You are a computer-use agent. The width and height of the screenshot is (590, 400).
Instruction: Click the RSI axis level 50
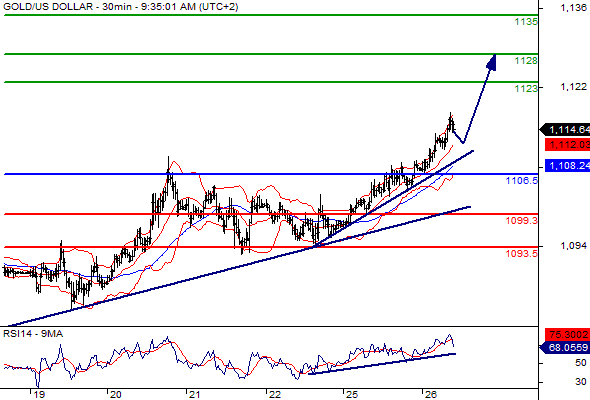pos(581,363)
